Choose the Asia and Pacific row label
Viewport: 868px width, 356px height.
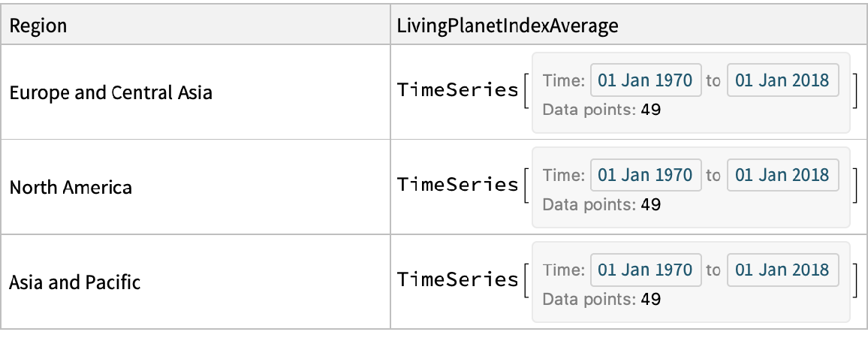point(74,282)
